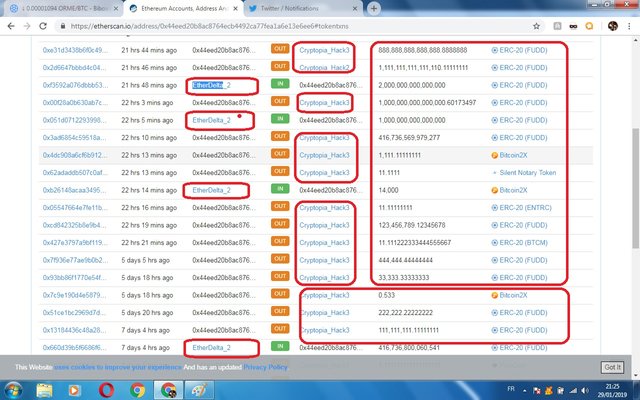Click the grey square extension icon
Viewport: 640px width, 400px height.
coord(557,26)
